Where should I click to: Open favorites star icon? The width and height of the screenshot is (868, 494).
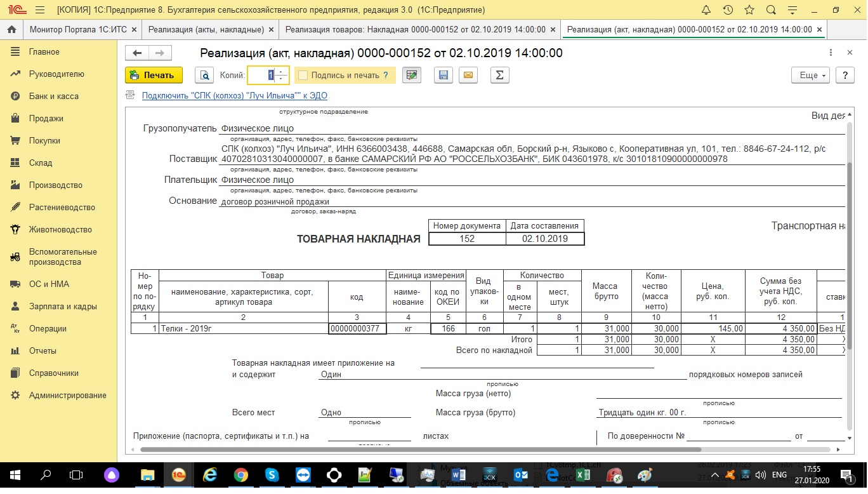749,10
